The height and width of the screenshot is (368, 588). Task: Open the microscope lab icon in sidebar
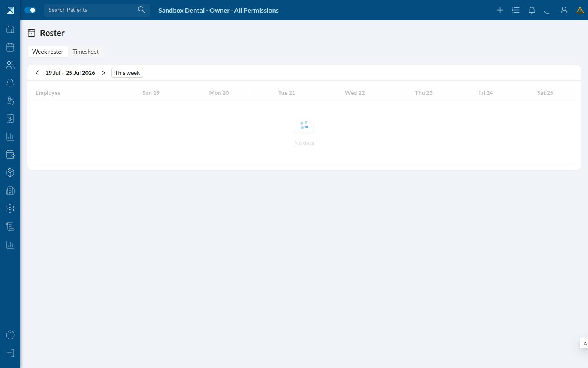pos(10,101)
